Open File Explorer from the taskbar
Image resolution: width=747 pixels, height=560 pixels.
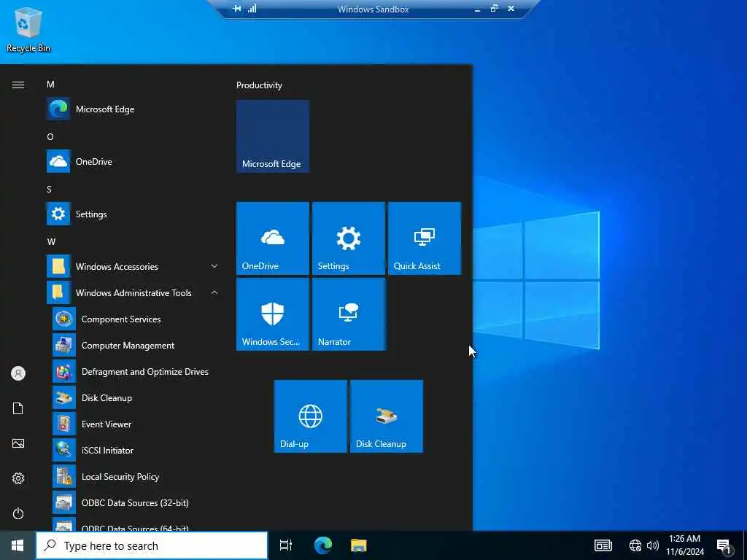click(359, 545)
